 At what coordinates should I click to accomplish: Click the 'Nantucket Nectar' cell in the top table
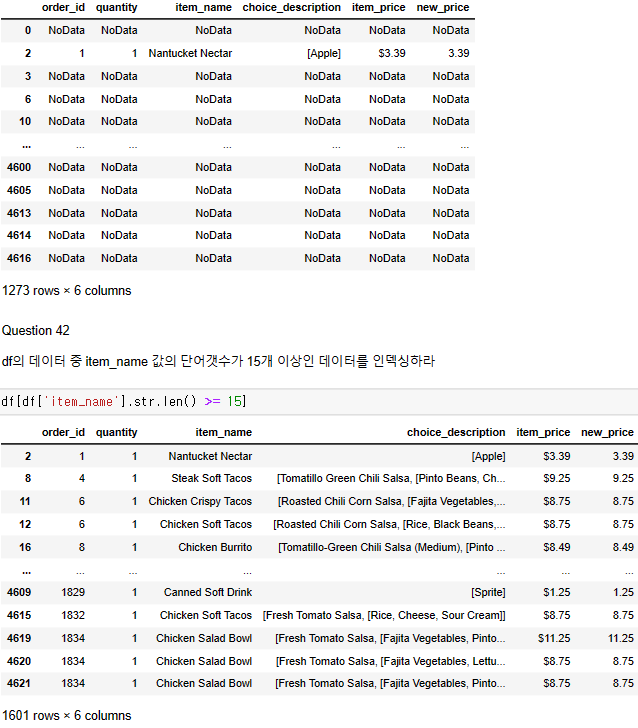point(190,53)
